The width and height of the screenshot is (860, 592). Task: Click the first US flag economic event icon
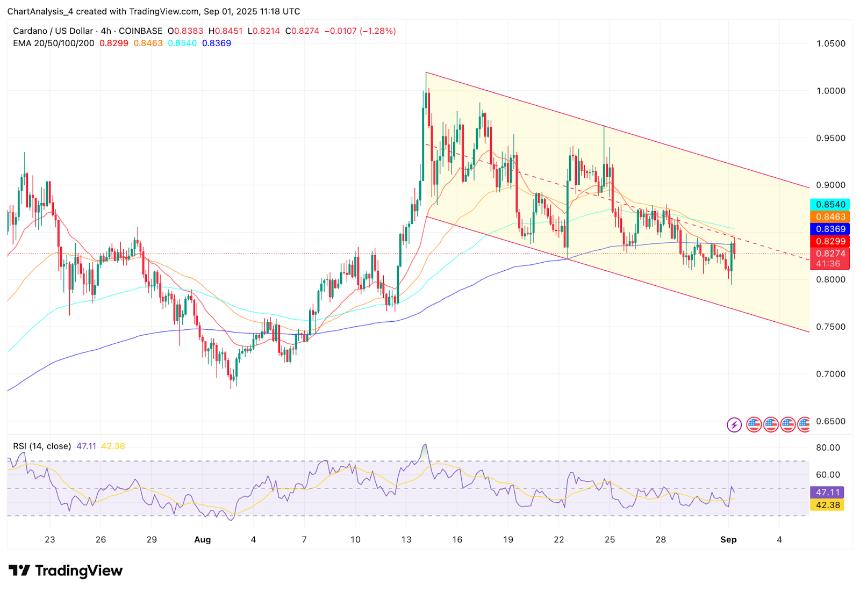(x=754, y=424)
